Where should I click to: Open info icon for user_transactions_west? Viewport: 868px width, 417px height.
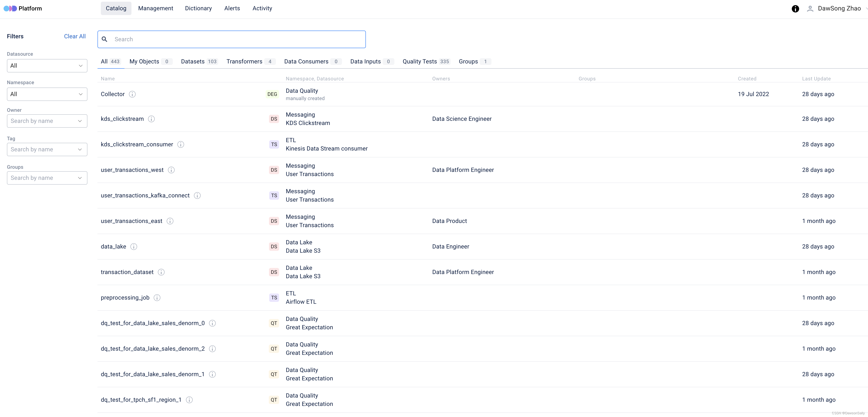coord(171,170)
